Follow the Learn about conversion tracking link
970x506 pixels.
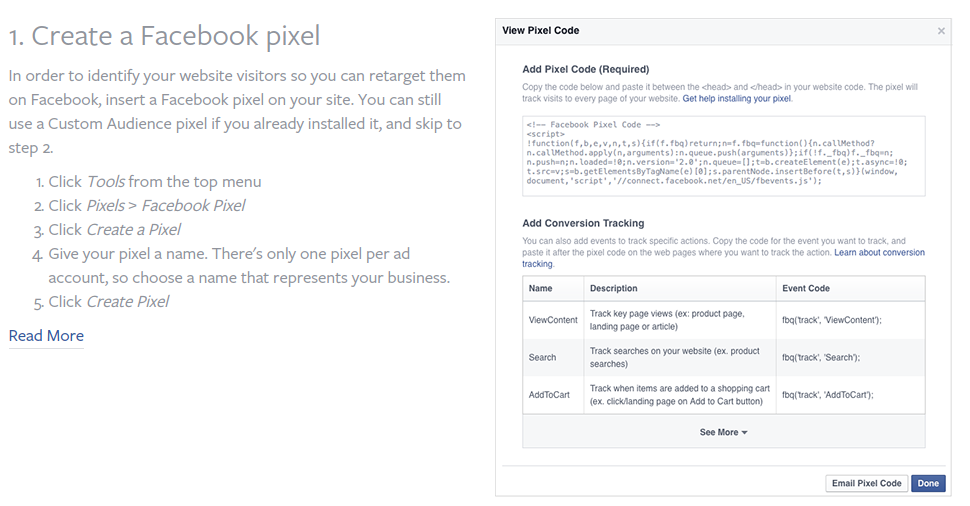point(878,253)
